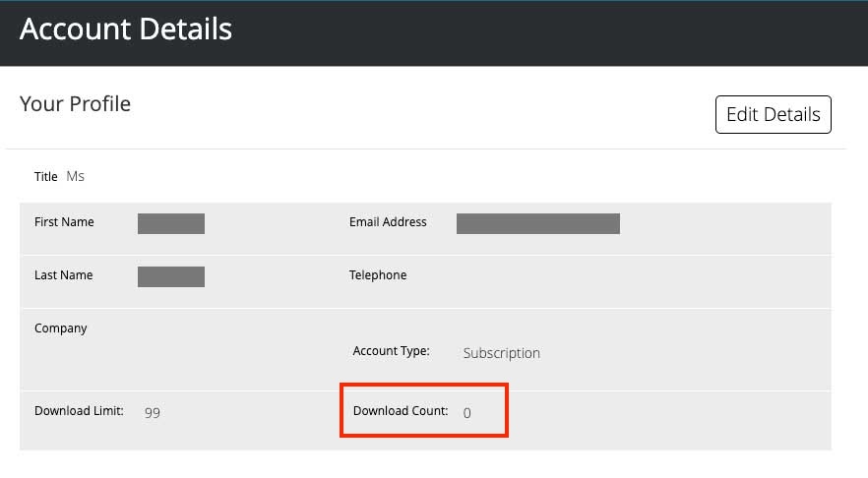Click the Download Count label
Viewport: 868px width, 478px height.
point(401,411)
